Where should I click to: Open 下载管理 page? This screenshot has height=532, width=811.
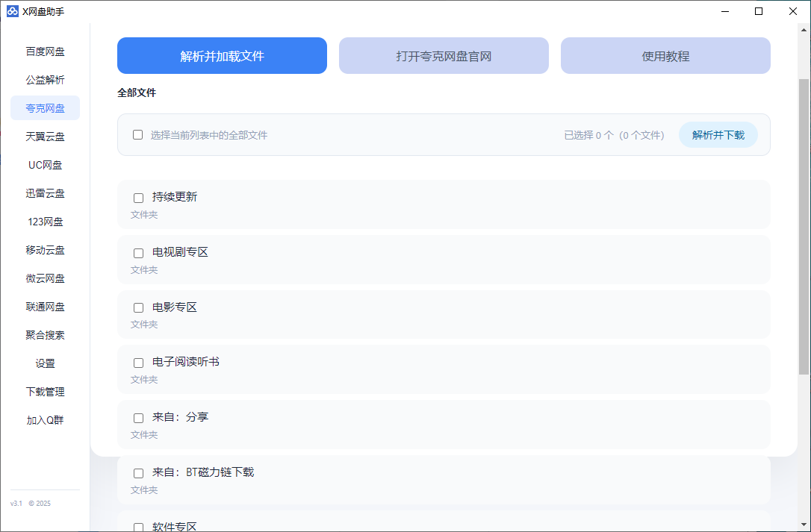45,392
